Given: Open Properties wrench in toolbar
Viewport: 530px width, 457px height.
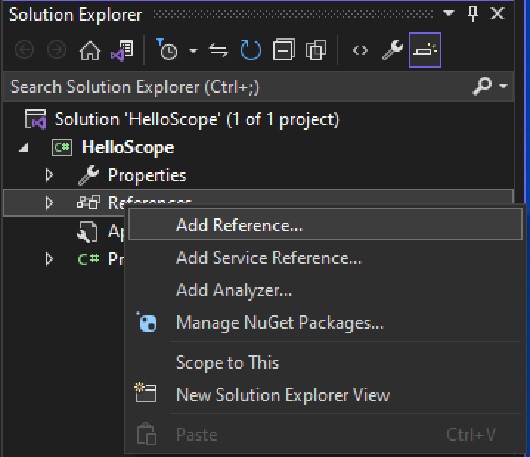Looking at the screenshot, I should [392, 50].
